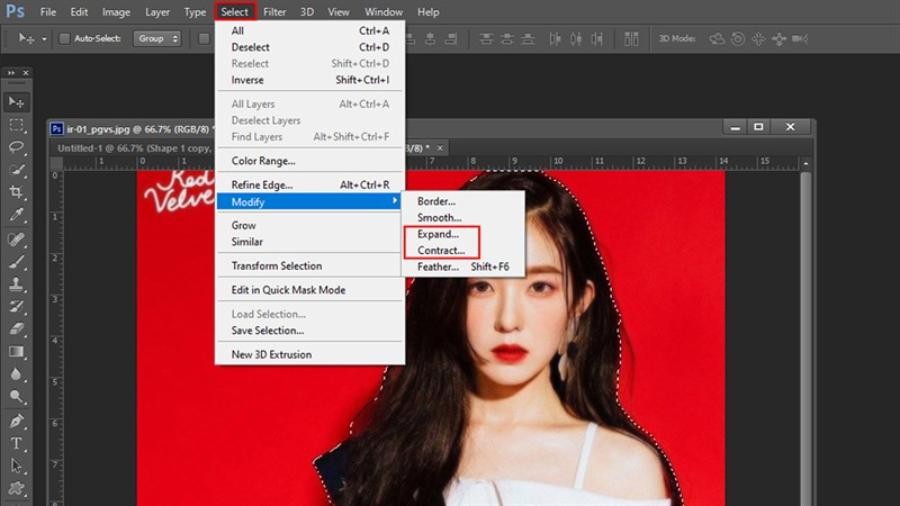This screenshot has width=900, height=506.
Task: Open the Move tool preset picker arrow
Action: click(x=45, y=39)
